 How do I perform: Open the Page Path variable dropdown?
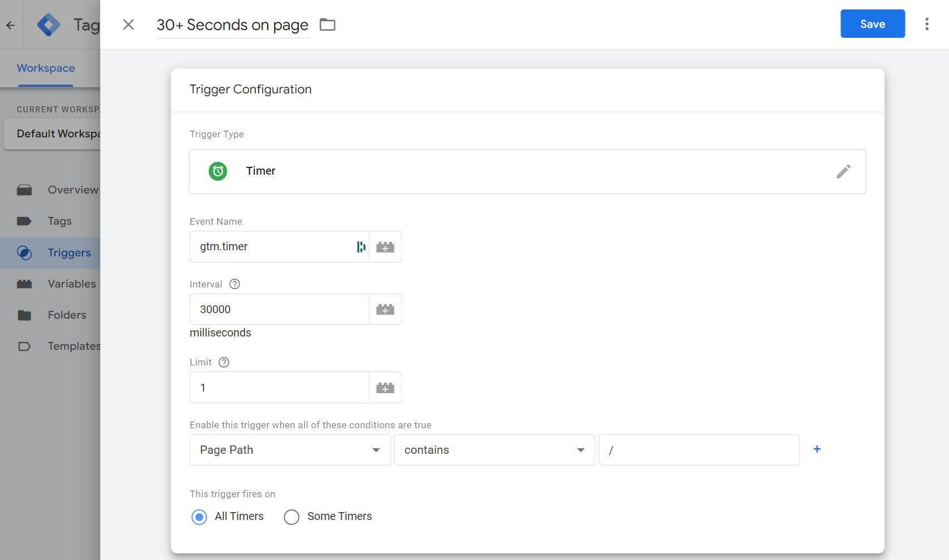290,450
